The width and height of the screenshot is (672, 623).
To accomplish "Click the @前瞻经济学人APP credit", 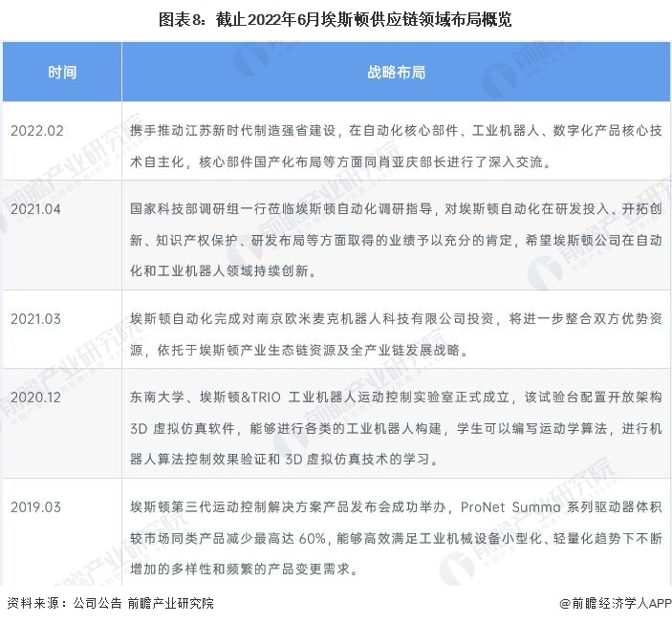I will (616, 603).
